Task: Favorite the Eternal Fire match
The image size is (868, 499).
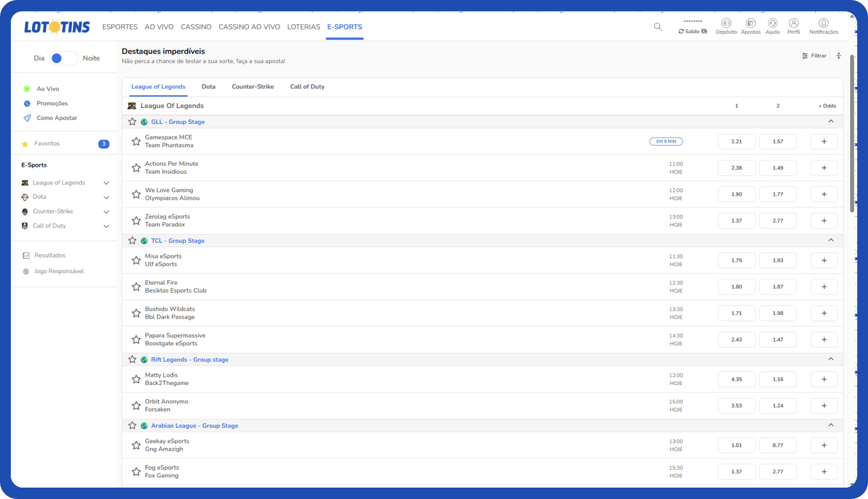Action: [136, 287]
